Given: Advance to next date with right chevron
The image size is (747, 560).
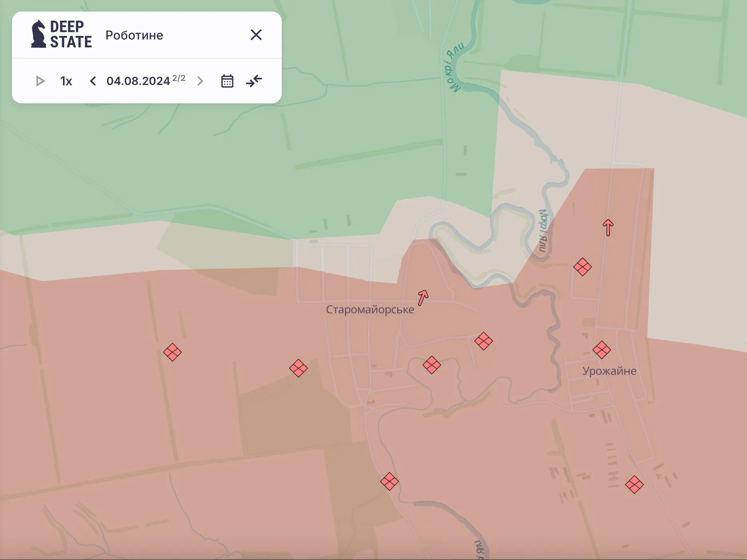Looking at the screenshot, I should coord(200,81).
